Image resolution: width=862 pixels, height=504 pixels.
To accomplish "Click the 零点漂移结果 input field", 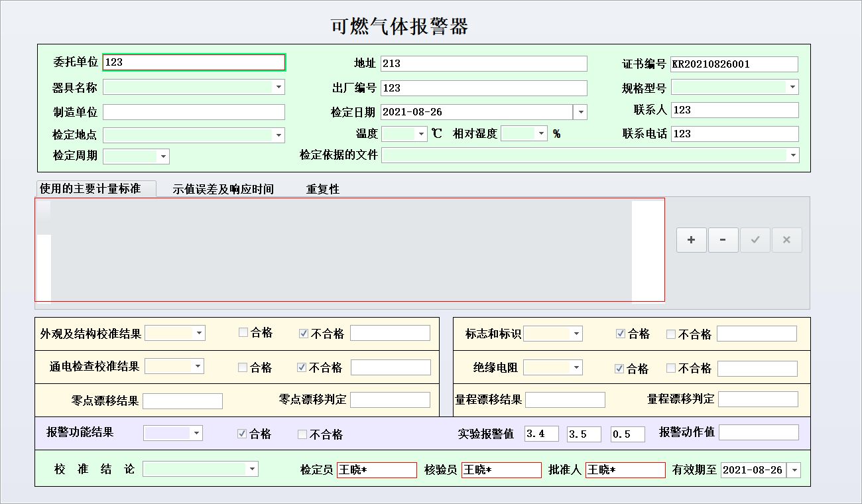I will (x=183, y=401).
